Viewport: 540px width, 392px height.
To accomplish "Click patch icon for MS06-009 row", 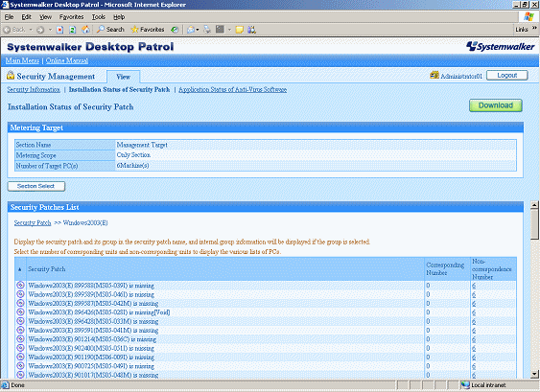I will click(x=21, y=357).
